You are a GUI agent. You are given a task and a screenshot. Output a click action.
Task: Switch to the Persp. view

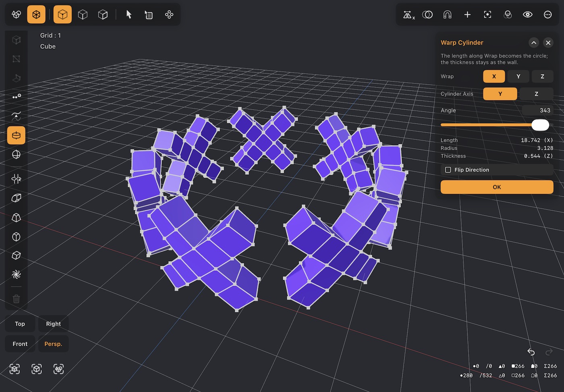click(x=53, y=344)
